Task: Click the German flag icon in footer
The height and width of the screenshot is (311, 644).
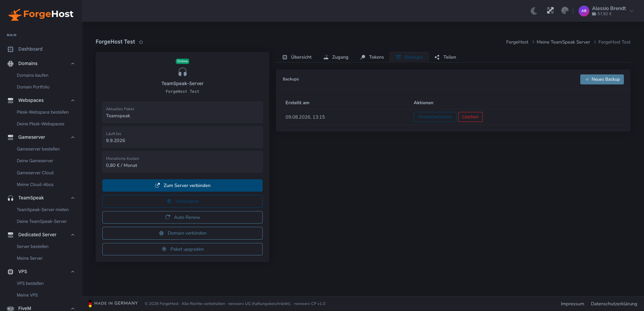Action: (90, 304)
